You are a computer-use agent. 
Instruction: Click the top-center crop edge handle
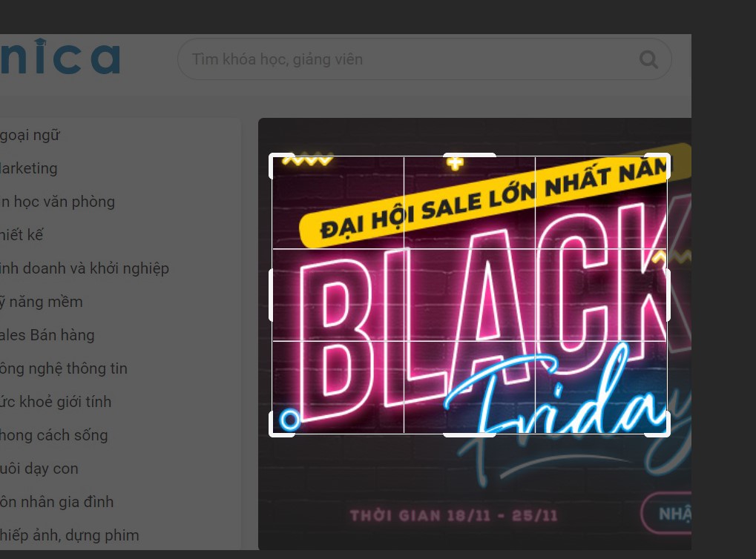point(470,155)
